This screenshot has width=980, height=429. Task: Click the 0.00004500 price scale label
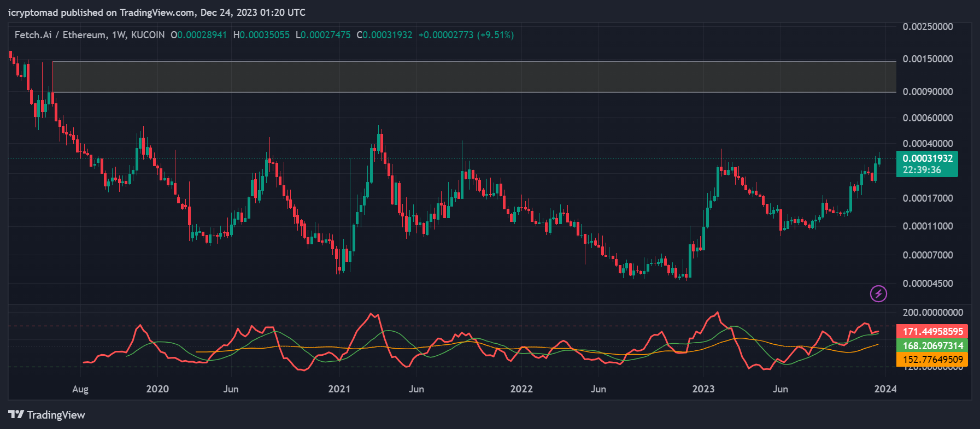click(x=928, y=284)
